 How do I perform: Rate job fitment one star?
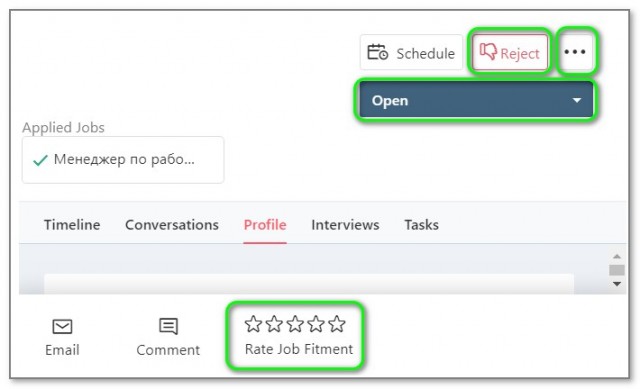click(253, 324)
